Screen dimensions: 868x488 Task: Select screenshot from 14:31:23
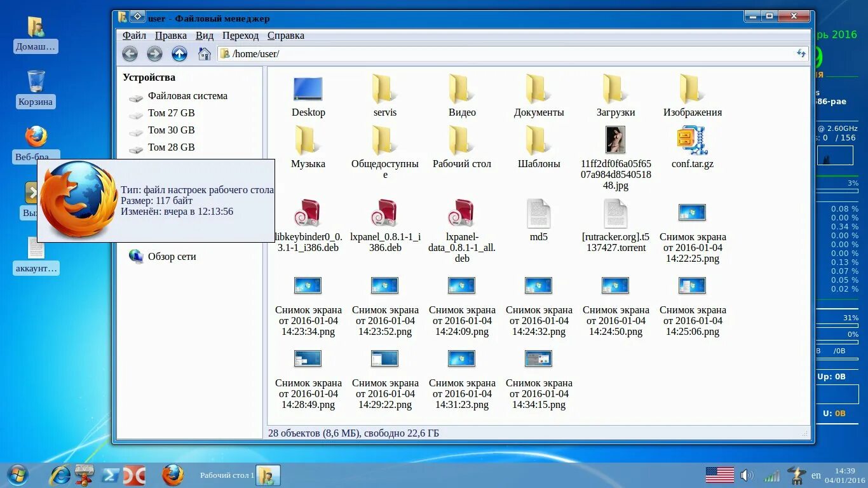(462, 380)
